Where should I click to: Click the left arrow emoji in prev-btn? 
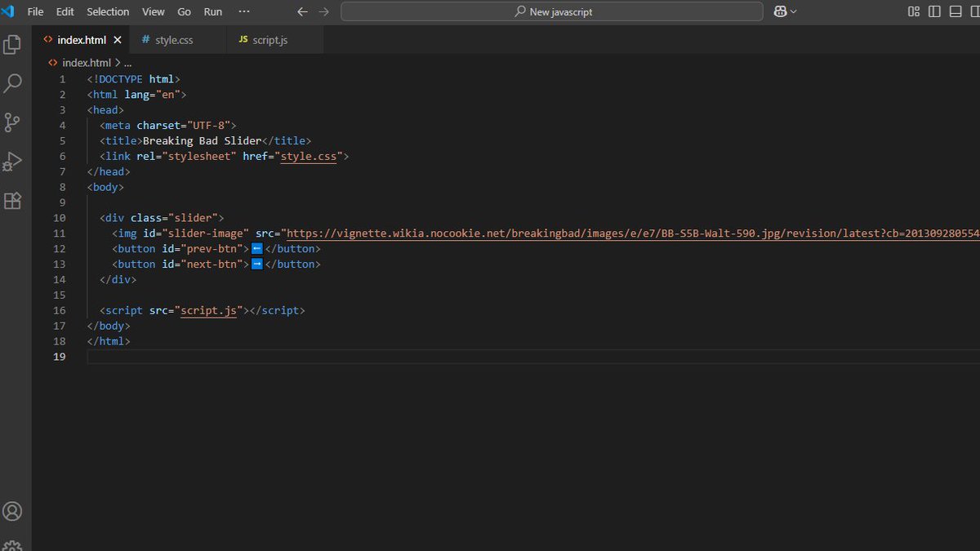(x=256, y=248)
